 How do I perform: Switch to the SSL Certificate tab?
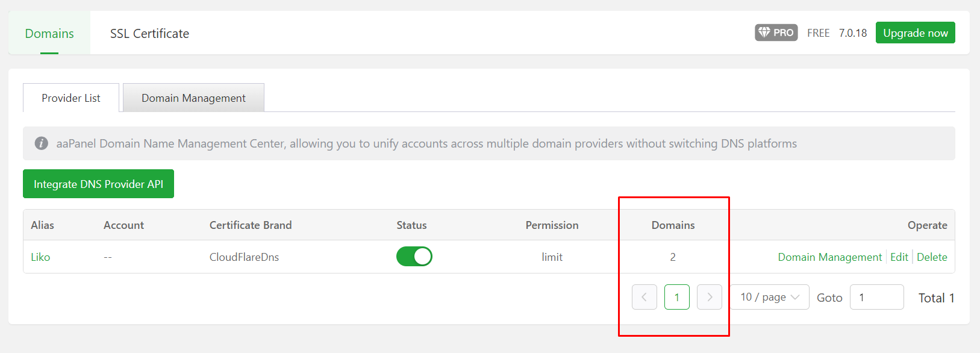(x=149, y=34)
